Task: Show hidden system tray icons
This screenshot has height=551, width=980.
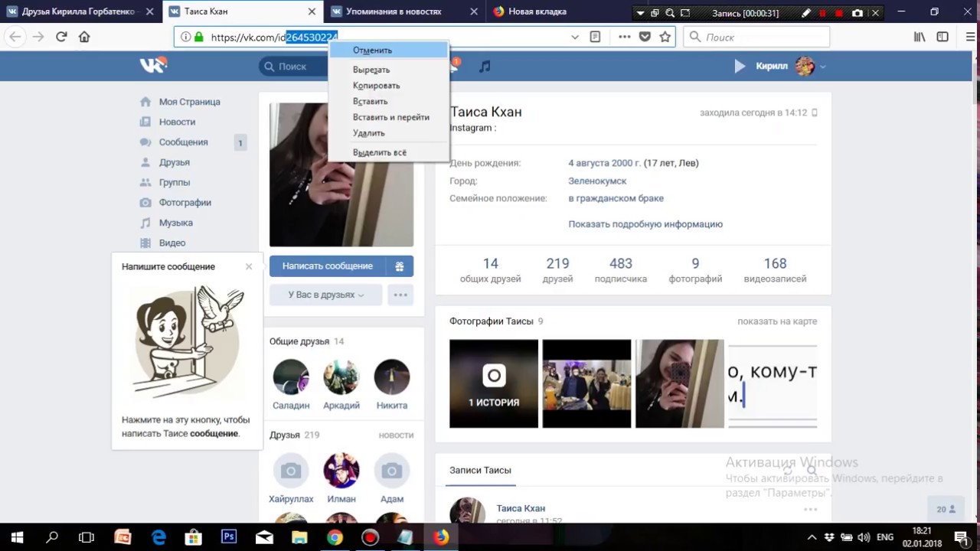Action: [x=812, y=537]
